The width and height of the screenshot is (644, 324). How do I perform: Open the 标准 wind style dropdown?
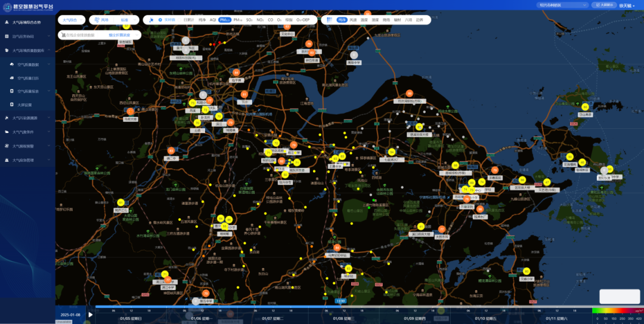pos(128,20)
